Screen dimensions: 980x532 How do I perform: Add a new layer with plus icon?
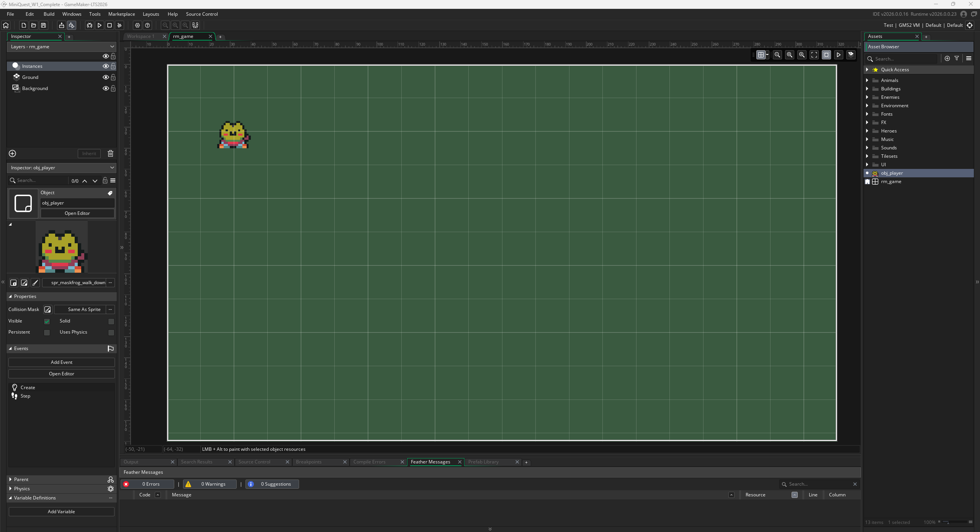[12, 154]
